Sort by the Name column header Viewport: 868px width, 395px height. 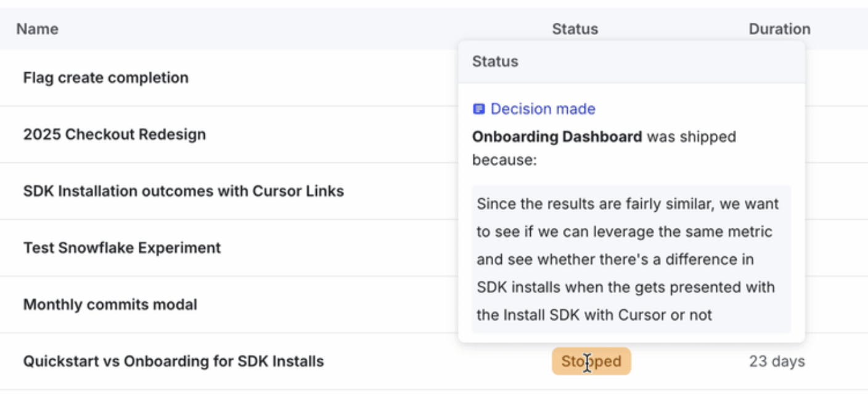click(38, 29)
